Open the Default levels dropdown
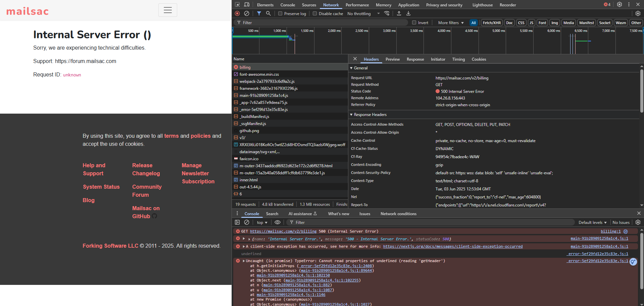Screen dimensions: 644x306 tap(592, 223)
